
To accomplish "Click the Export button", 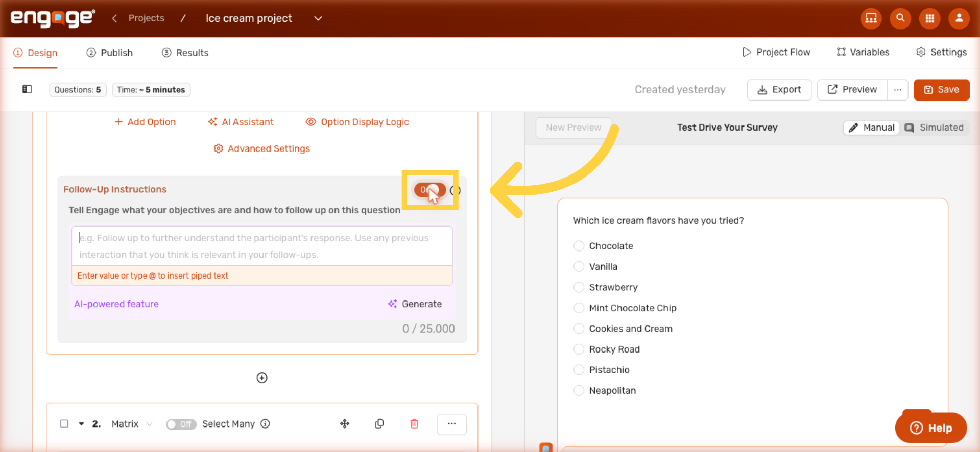I will (779, 90).
